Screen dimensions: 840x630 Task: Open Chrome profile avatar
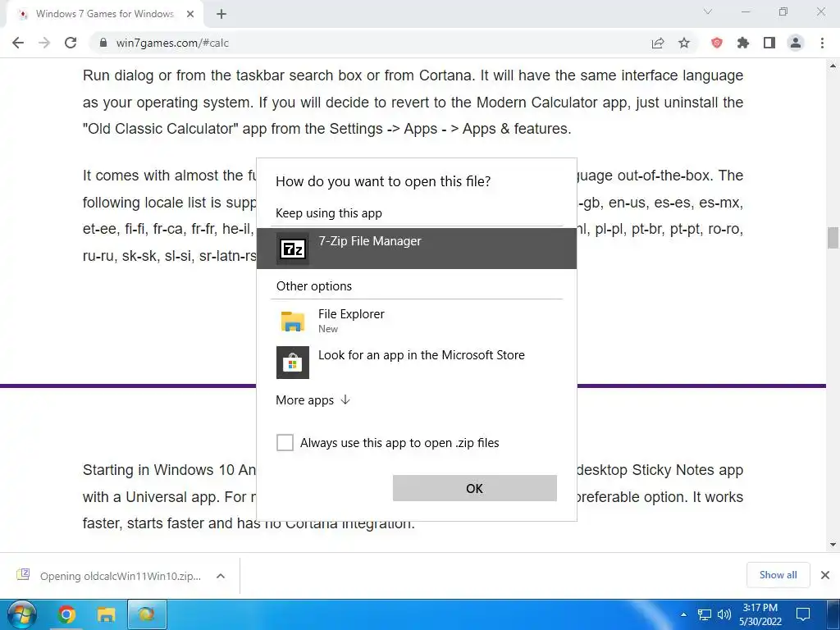(796, 43)
